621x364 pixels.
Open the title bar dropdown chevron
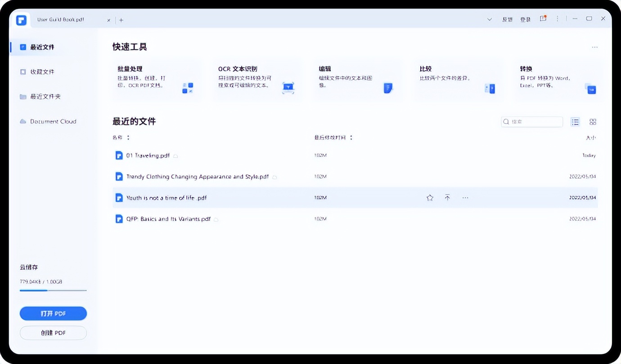pos(489,19)
